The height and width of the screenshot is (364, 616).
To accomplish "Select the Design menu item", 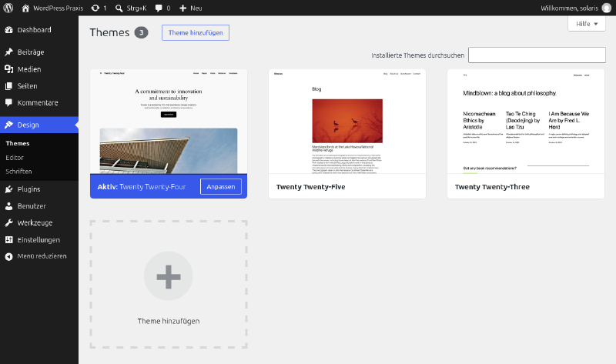I will click(x=39, y=125).
